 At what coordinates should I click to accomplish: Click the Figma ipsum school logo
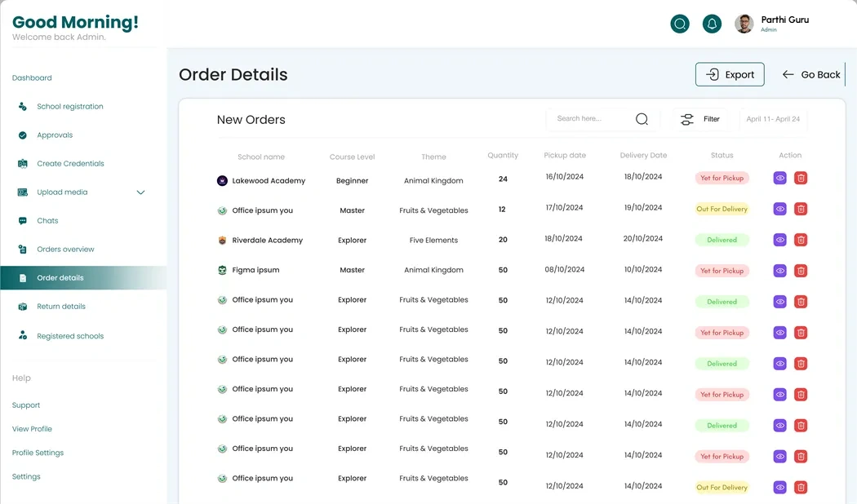[x=222, y=270]
